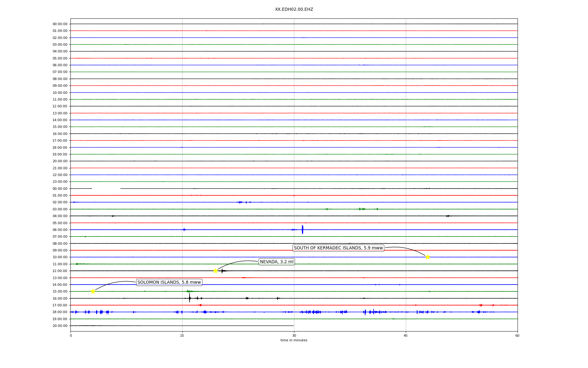This screenshot has width=588, height=368.
Task: Click the x-axis label 'time in minutes'
Action: tap(294, 340)
